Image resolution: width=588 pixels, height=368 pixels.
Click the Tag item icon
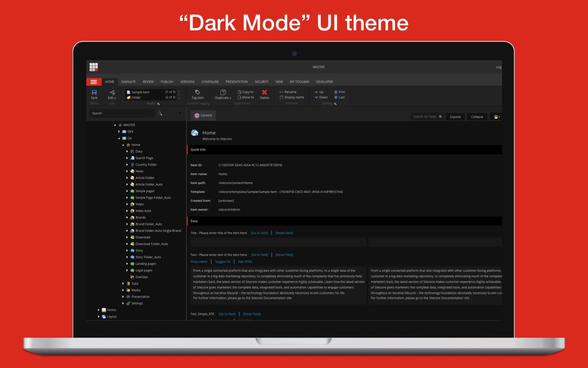[198, 92]
